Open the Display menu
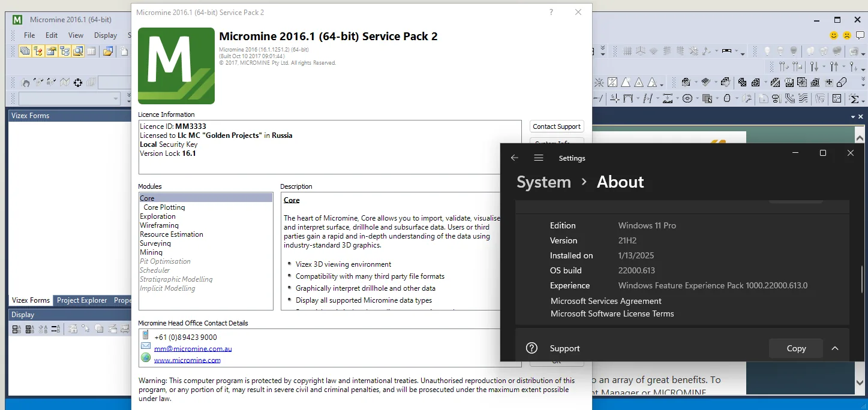868x410 pixels. click(106, 35)
